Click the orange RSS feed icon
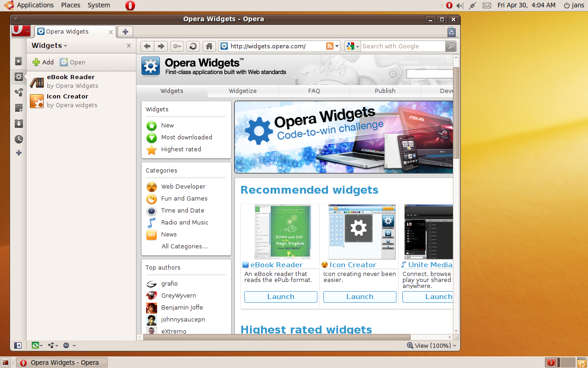The image size is (588, 368). 329,46
